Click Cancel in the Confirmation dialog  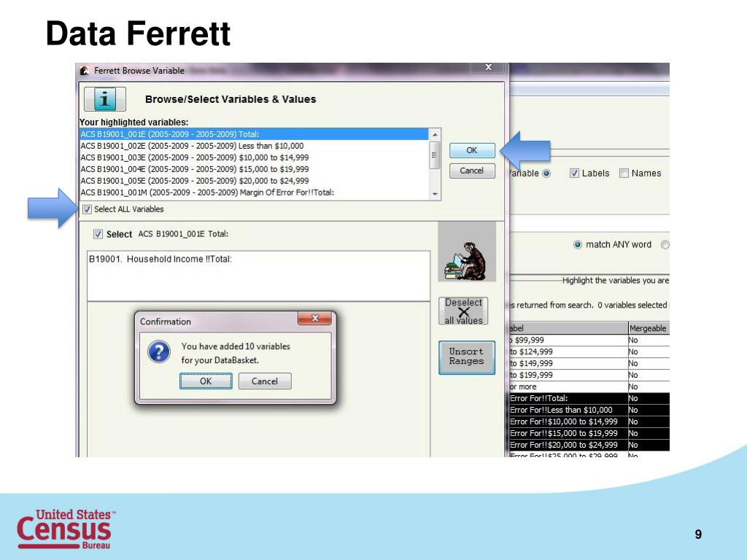pos(264,381)
